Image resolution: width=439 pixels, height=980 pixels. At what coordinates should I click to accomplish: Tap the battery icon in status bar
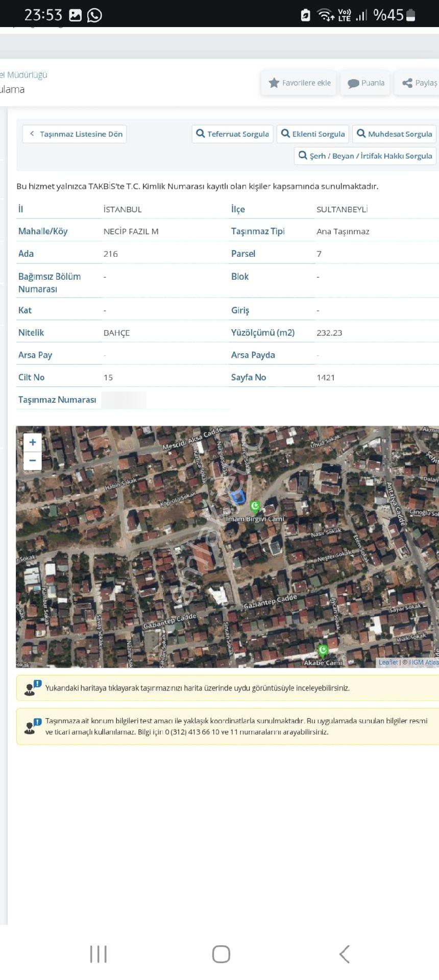tap(411, 15)
